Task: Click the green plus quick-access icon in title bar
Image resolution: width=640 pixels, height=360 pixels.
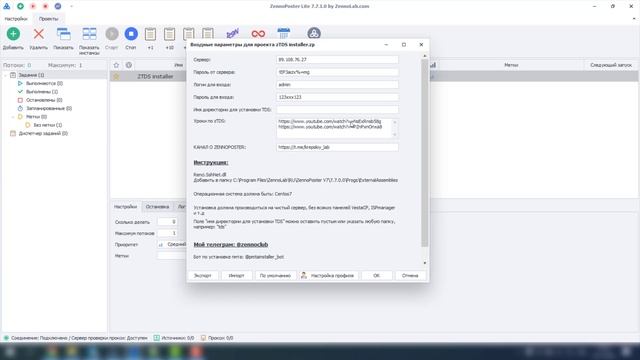Action: point(20,6)
